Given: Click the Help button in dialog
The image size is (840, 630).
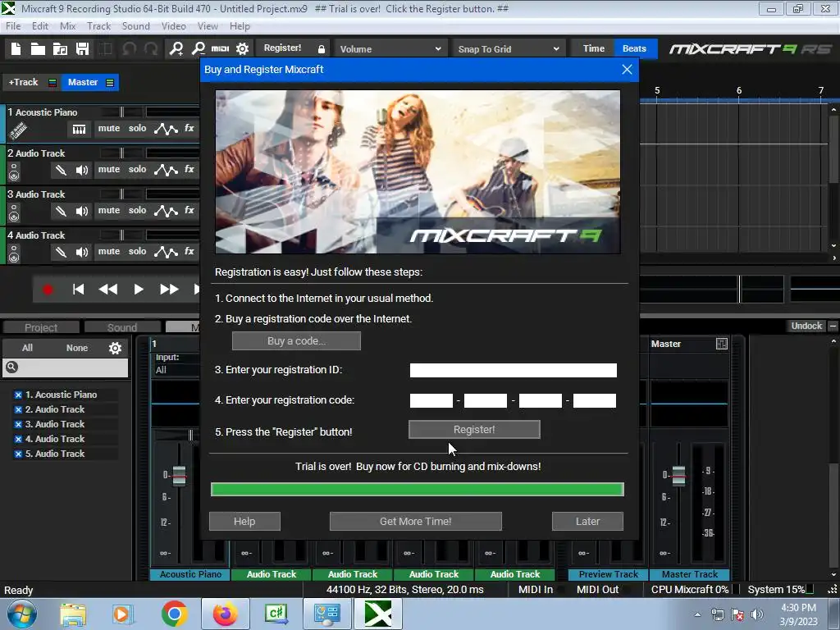Looking at the screenshot, I should [x=244, y=521].
